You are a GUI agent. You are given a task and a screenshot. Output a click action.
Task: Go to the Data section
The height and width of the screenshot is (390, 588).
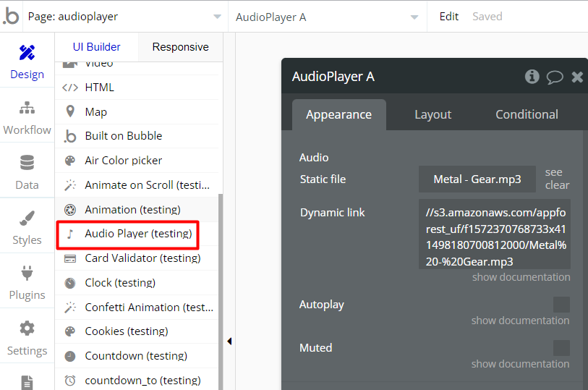(27, 171)
